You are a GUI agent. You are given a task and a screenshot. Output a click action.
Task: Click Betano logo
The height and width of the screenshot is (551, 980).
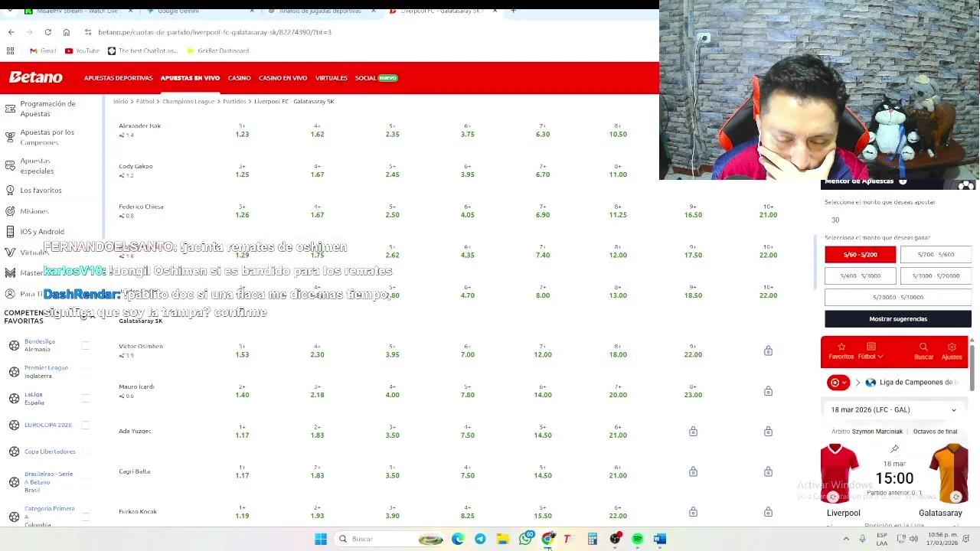[x=36, y=77]
